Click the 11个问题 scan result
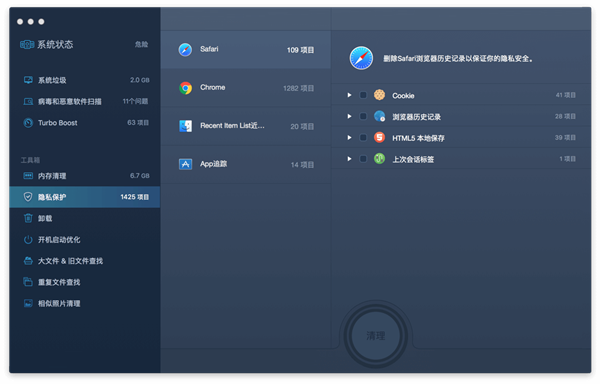This screenshot has height=384, width=600. point(135,101)
